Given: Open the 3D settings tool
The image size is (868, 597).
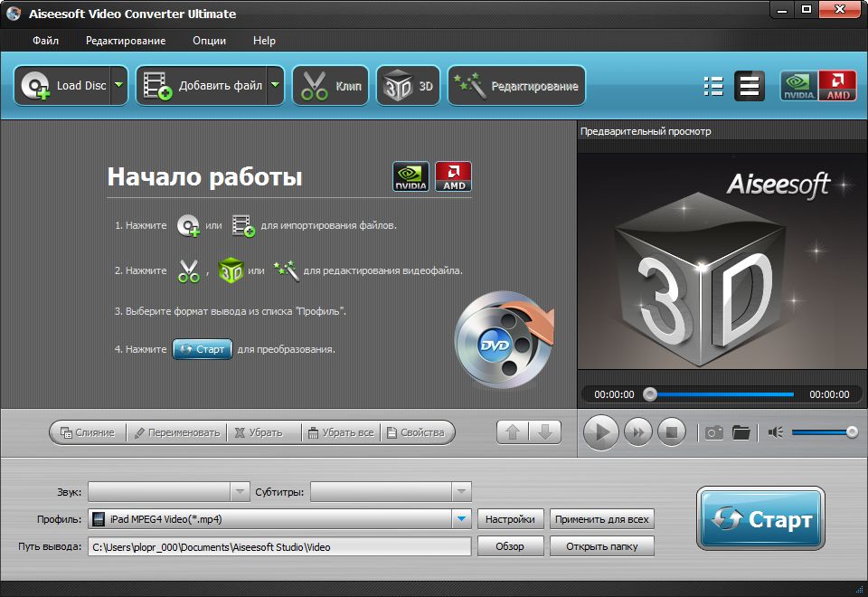Looking at the screenshot, I should click(x=408, y=86).
